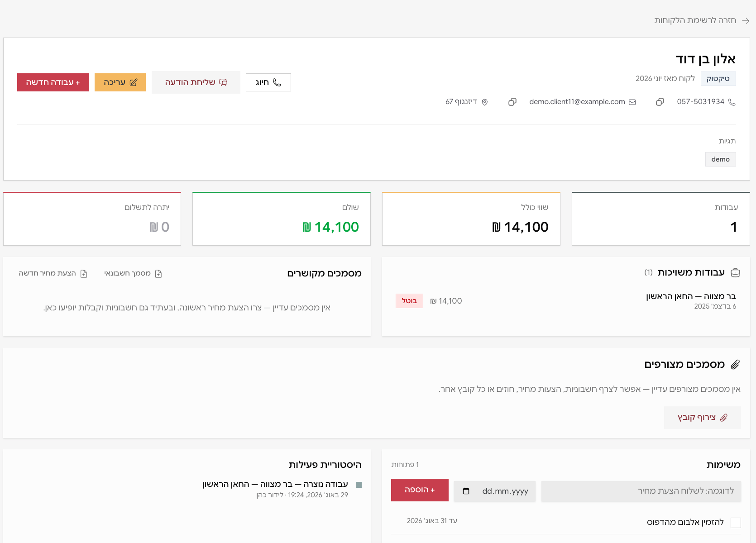Image resolution: width=756 pixels, height=543 pixels.
Task: Click the location pin icon near דיזנגוף 67
Action: pos(485,102)
